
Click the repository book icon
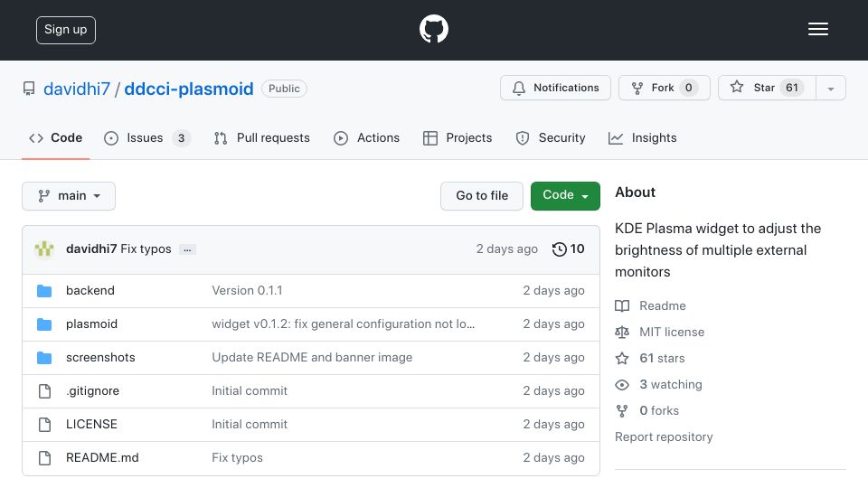pyautogui.click(x=29, y=89)
